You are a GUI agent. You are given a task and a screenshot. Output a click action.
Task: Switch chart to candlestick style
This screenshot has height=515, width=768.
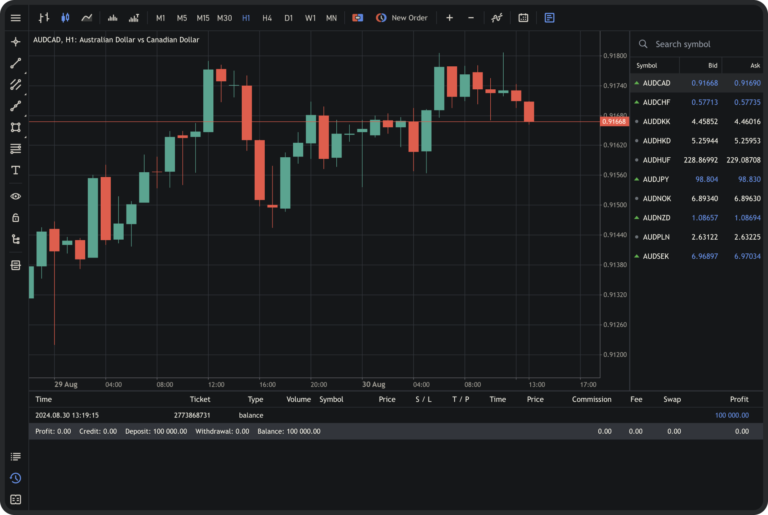[x=65, y=18]
